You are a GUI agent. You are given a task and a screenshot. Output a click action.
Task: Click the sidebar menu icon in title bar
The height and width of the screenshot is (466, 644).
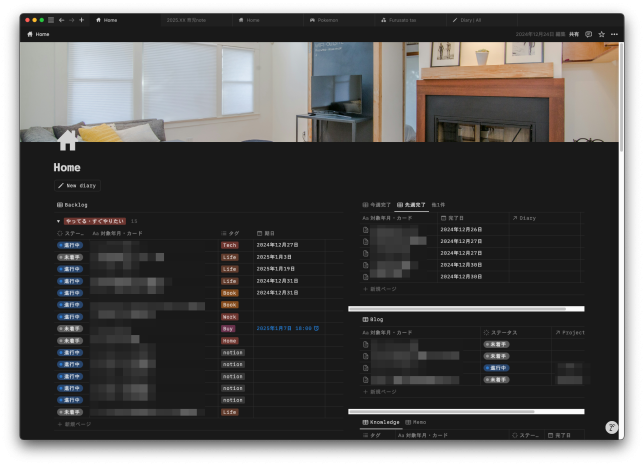click(49, 19)
